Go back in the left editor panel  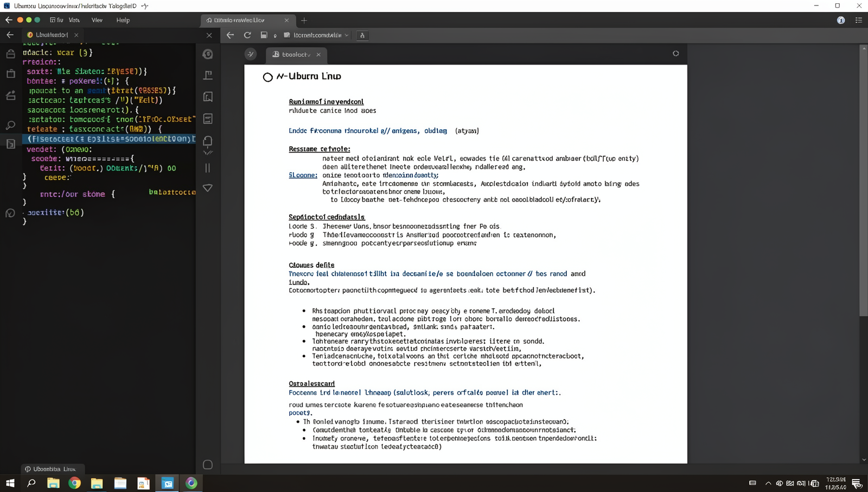(x=10, y=35)
